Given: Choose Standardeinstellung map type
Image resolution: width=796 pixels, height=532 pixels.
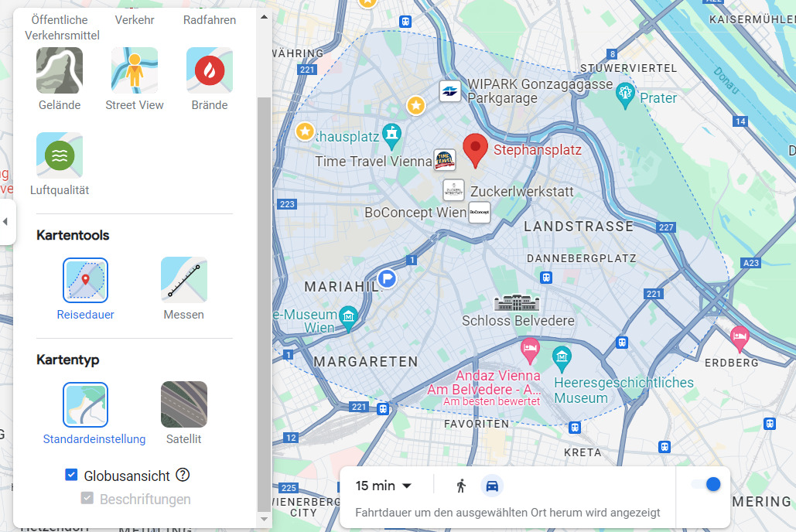Looking at the screenshot, I should pos(85,404).
